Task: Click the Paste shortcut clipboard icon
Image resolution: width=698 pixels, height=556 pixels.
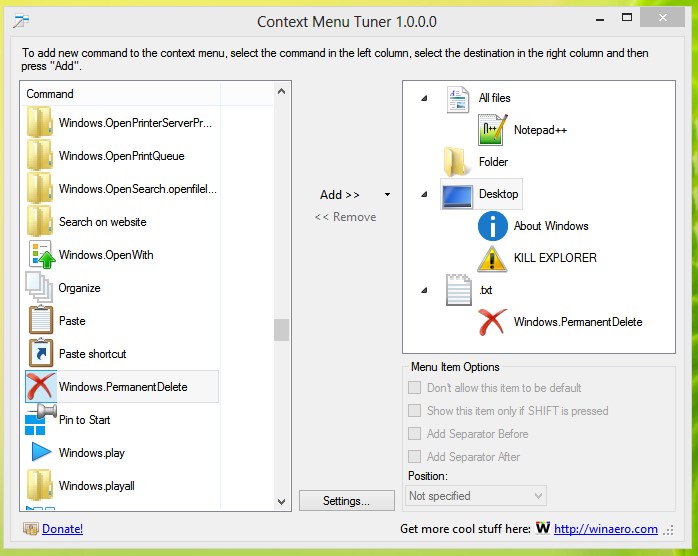Action: (x=41, y=353)
